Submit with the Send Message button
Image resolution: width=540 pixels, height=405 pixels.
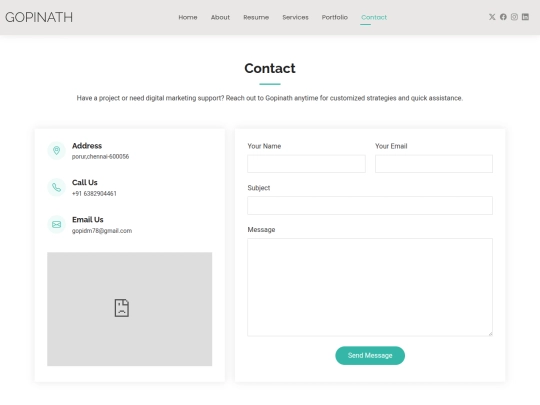point(370,355)
